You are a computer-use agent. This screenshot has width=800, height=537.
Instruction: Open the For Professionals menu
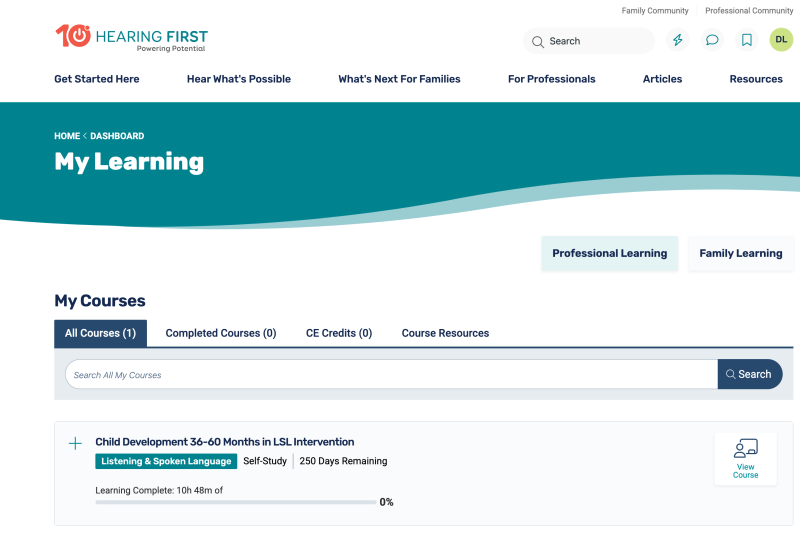552,79
